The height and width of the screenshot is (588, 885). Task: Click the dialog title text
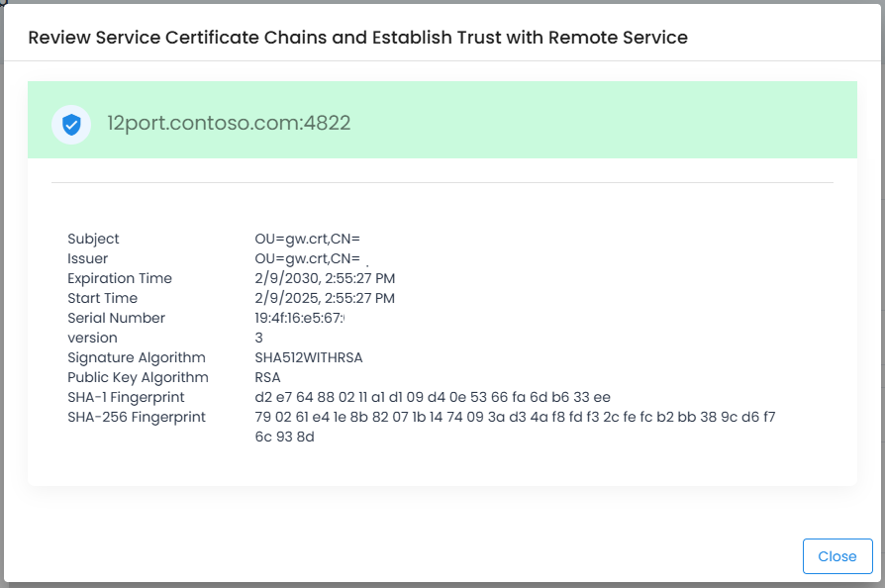(x=357, y=38)
